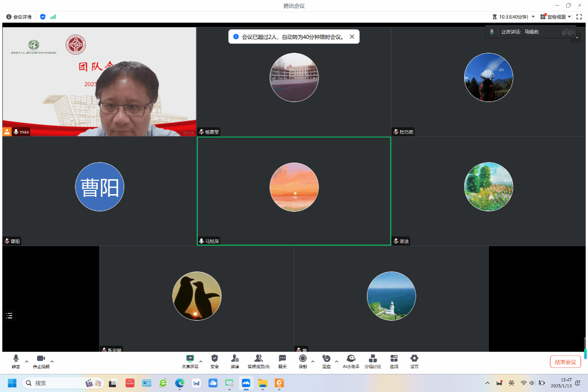
Task: Open Meeting Details (会议详情)
Action: (x=19, y=17)
